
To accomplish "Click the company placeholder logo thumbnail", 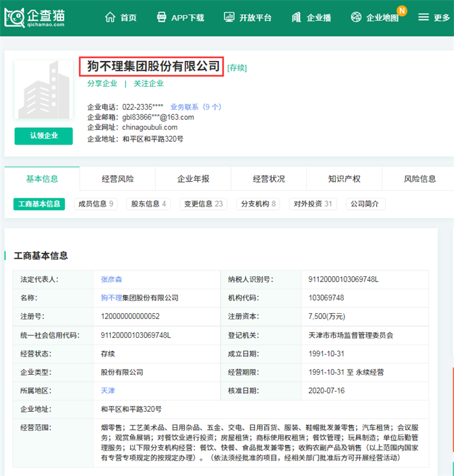I will (x=43, y=89).
